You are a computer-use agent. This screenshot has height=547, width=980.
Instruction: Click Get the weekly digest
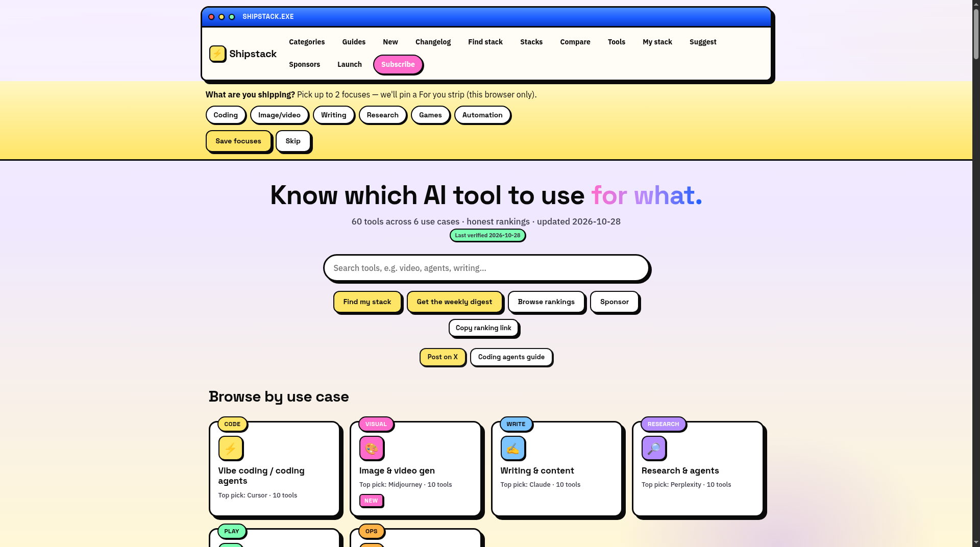[x=454, y=302]
